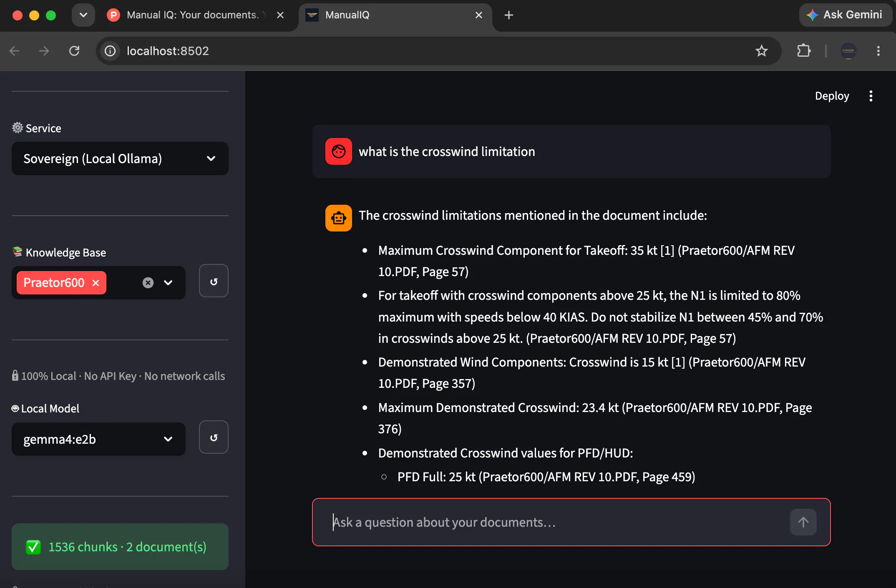Click the Ask Gemini button

click(x=845, y=15)
